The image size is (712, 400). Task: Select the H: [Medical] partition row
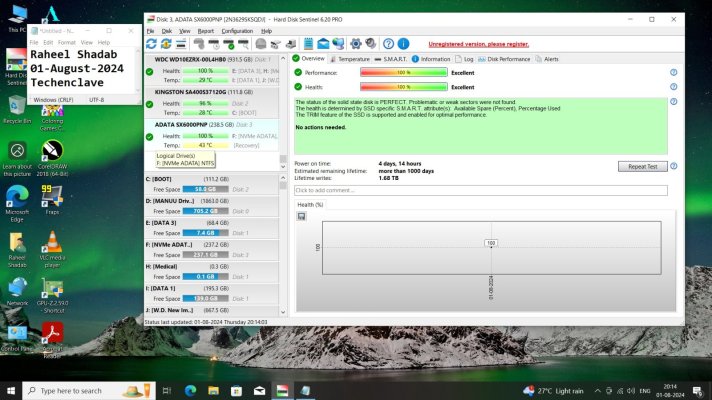212,272
